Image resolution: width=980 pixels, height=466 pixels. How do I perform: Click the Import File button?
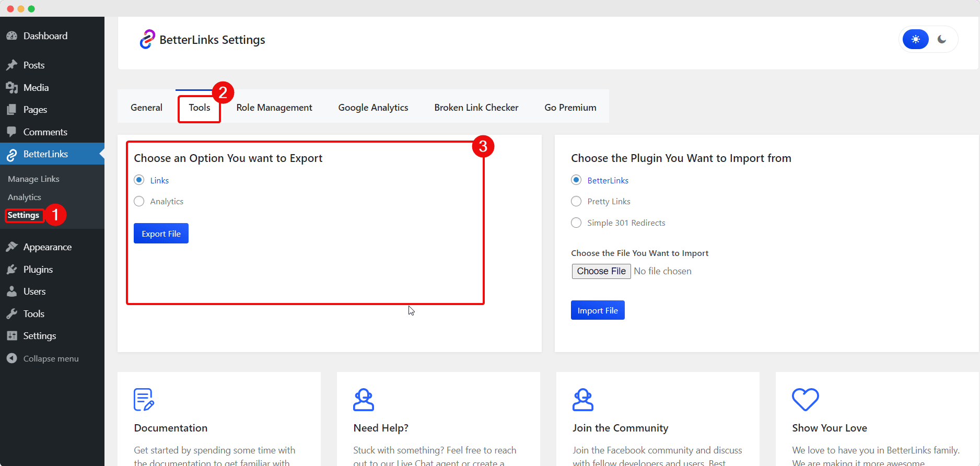598,310
